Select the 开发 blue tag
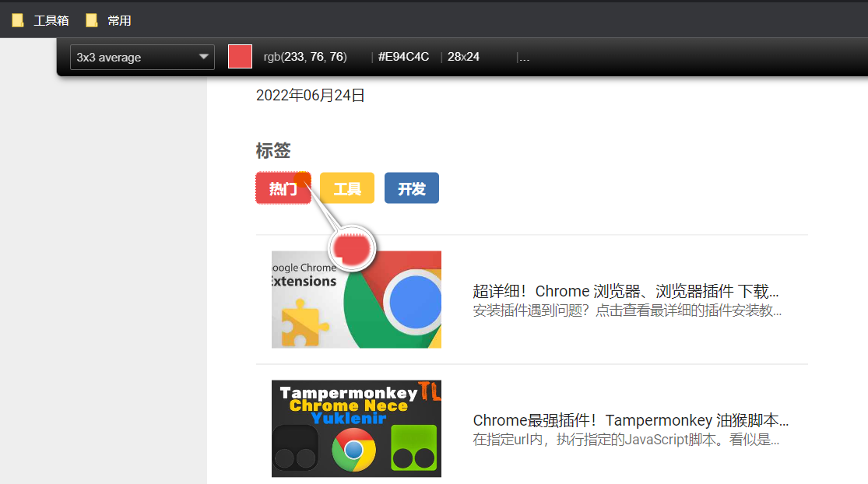Image resolution: width=868 pixels, height=484 pixels. (x=412, y=188)
